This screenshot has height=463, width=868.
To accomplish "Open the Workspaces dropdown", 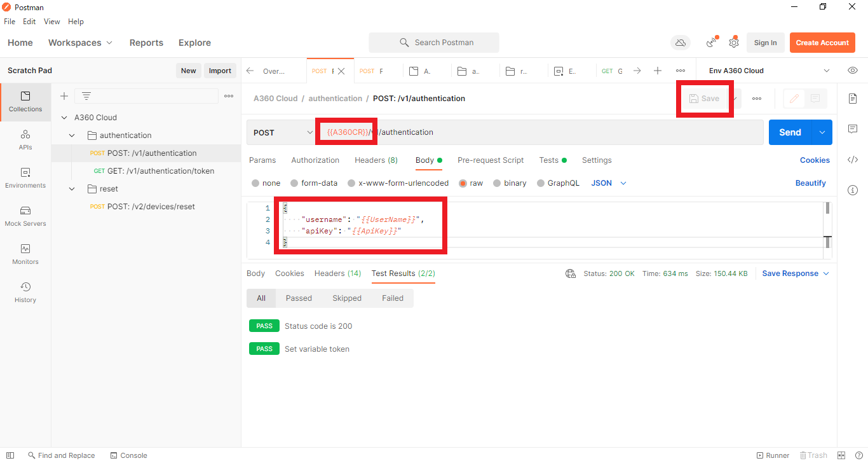I will 80,43.
